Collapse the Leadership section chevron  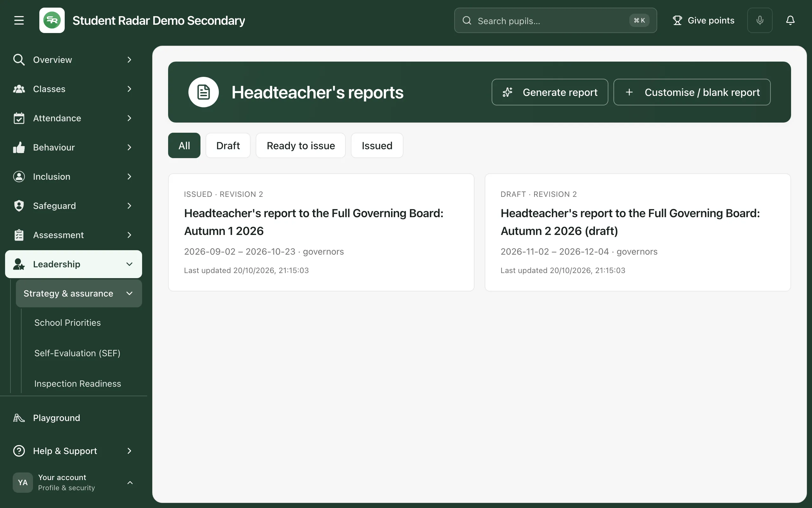point(129,264)
